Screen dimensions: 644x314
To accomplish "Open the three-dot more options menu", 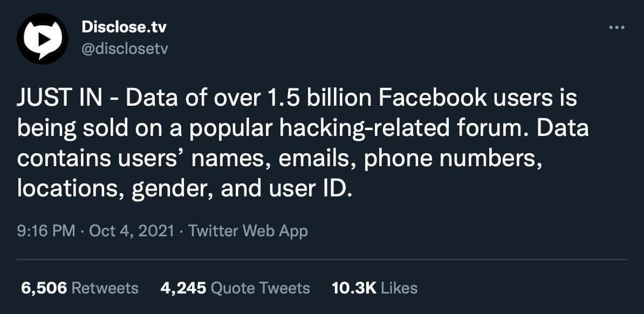I will coord(616,28).
